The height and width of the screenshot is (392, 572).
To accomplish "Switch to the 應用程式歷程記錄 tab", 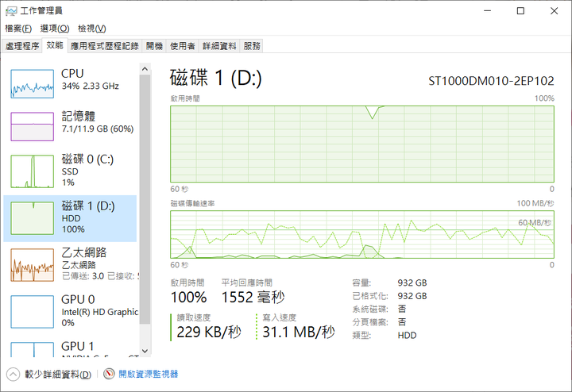I will click(x=105, y=46).
